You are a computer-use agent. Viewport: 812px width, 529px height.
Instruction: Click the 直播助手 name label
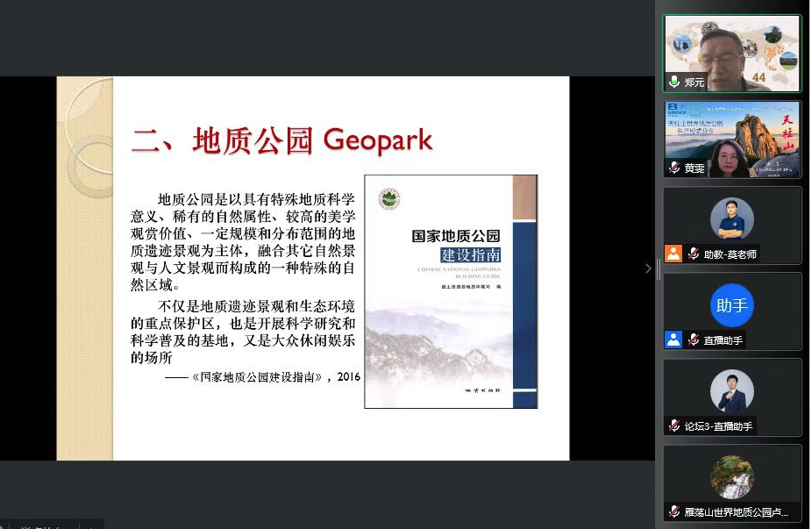[723, 340]
